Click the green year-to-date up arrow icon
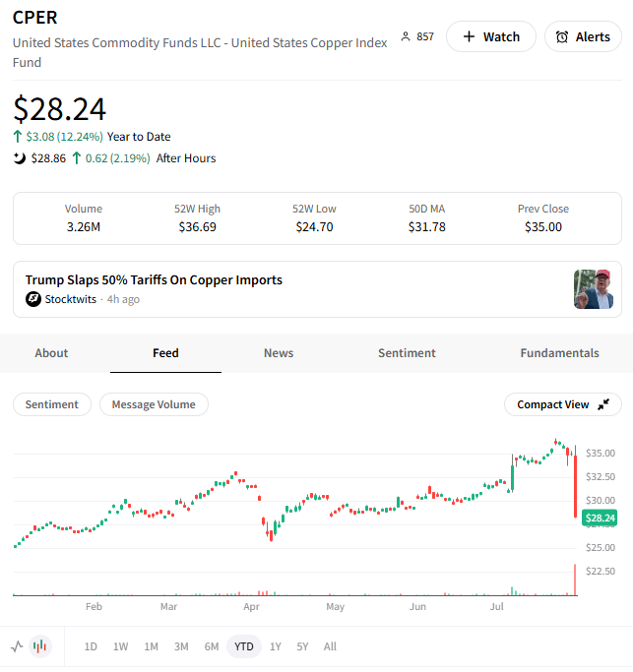 click(17, 137)
